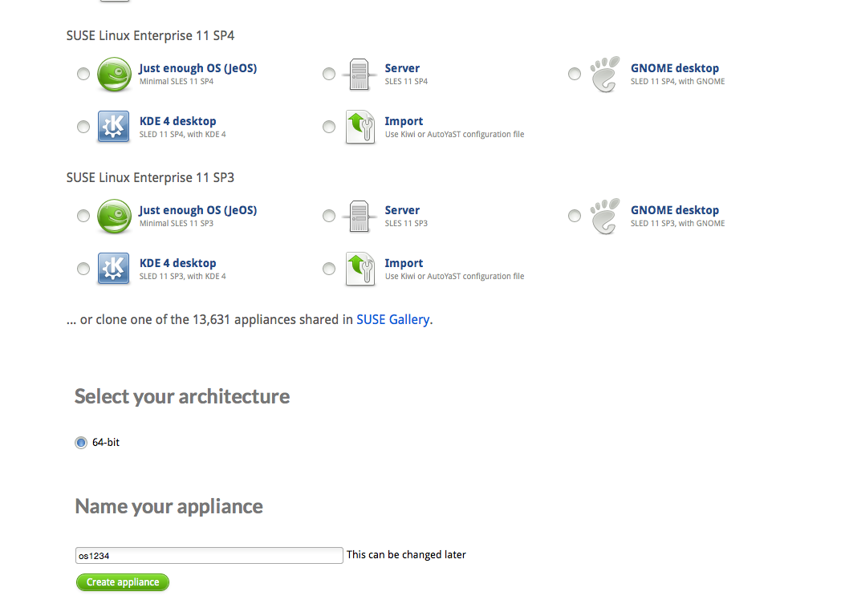
Task: Pick the SP3 KDE 4 desktop radio button
Action: click(x=83, y=269)
